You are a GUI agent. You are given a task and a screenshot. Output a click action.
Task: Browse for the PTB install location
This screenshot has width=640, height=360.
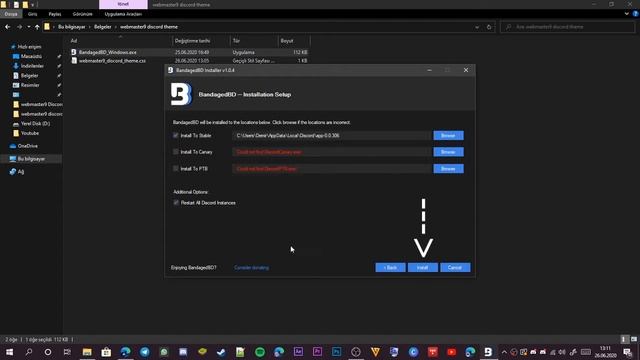pyautogui.click(x=448, y=169)
